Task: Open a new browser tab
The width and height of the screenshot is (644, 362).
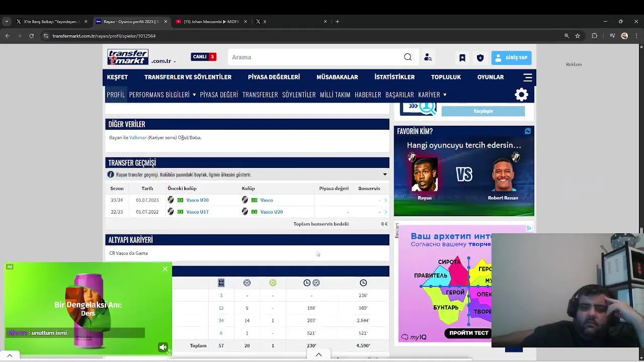Action: coord(337,22)
